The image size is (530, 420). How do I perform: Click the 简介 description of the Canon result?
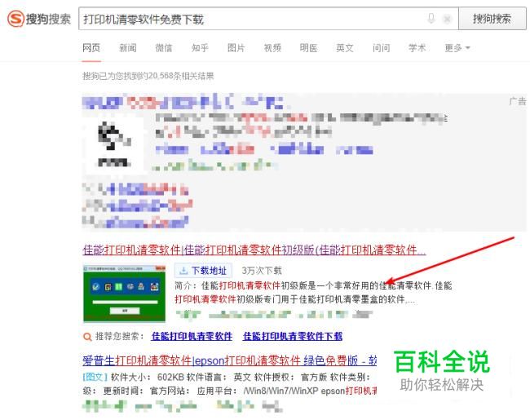point(313,293)
